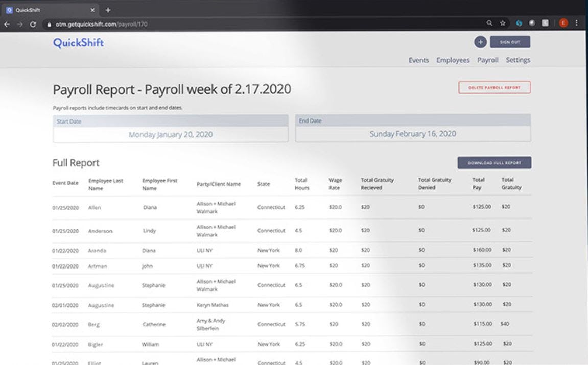Open the QuickShift add (+) button
This screenshot has width=588, height=365.
(480, 42)
